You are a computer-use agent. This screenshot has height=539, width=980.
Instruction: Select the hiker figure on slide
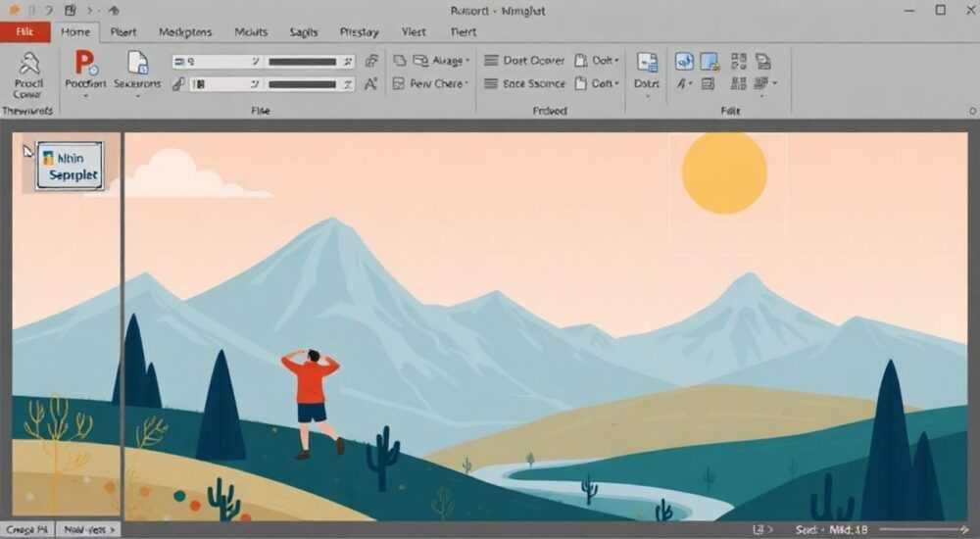point(313,404)
